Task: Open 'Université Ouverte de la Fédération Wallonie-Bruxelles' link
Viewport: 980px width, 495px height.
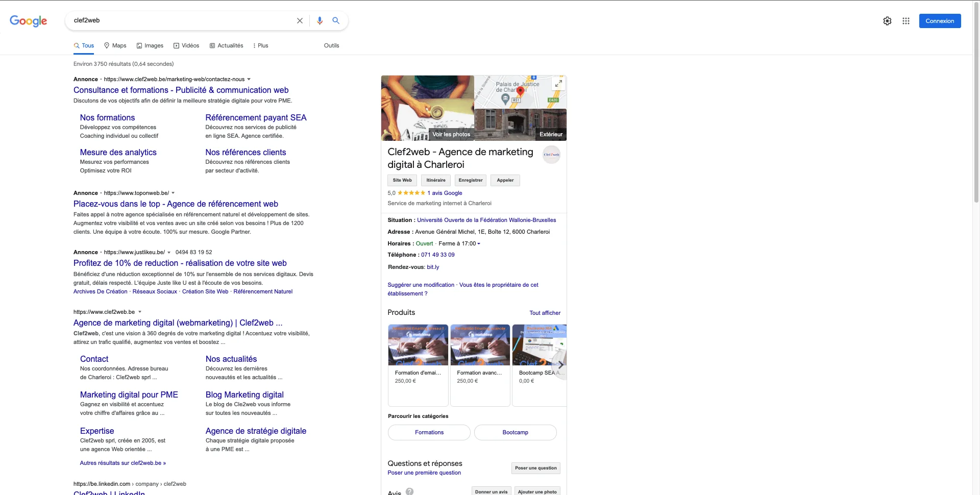Action: [486, 220]
